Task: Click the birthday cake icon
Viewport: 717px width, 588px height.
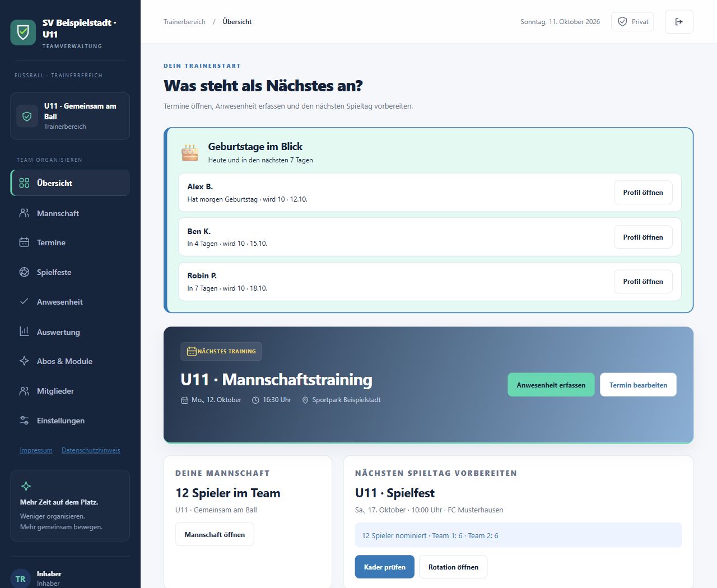Action: pyautogui.click(x=190, y=152)
